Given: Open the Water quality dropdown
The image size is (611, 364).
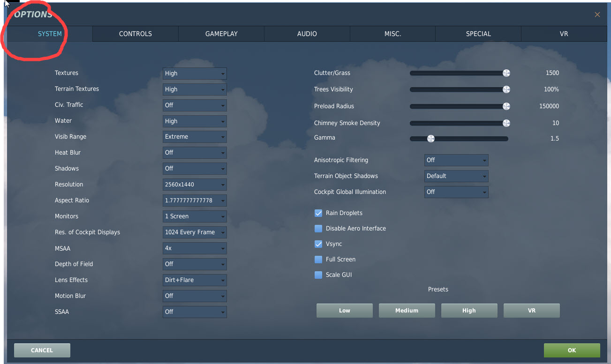Looking at the screenshot, I should coord(195,121).
